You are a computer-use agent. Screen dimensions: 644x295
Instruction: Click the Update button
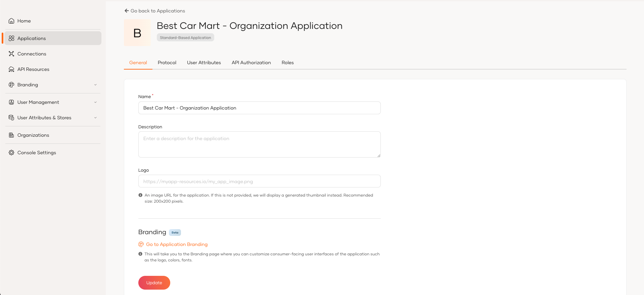[x=154, y=283]
